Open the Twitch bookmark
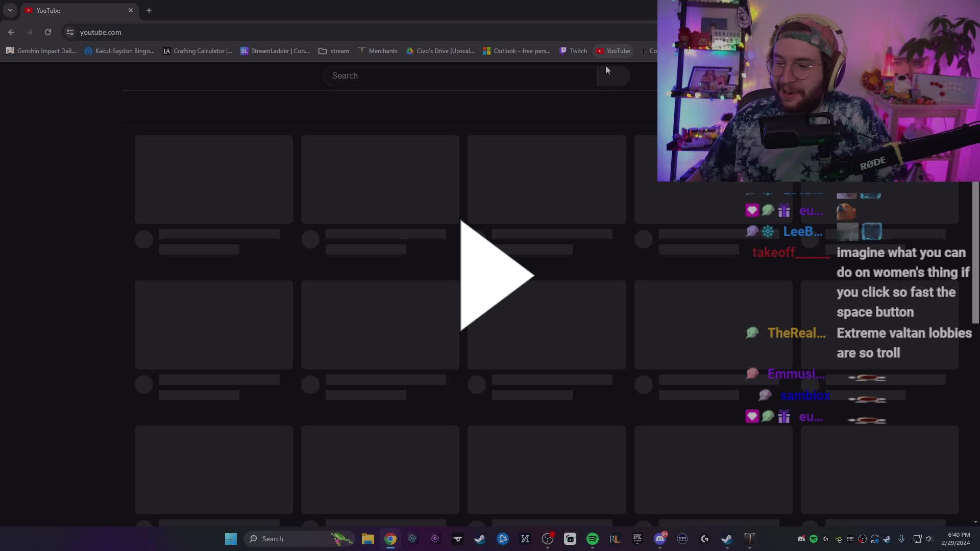Screen dimensions: 980x551 (x=573, y=51)
